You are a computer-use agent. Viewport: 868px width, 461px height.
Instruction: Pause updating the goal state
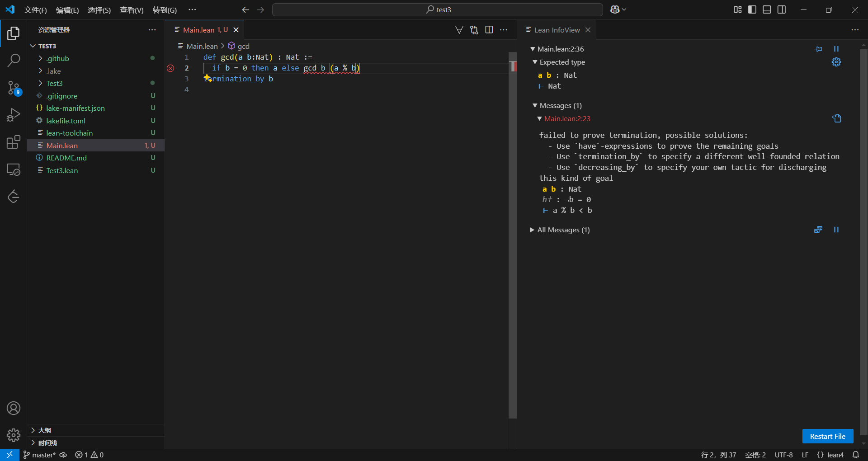[x=836, y=49]
